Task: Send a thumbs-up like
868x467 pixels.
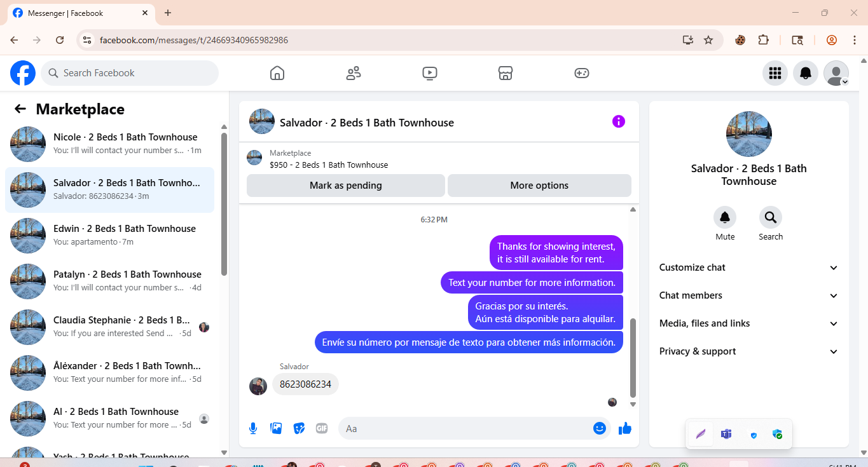Action: coord(625,428)
